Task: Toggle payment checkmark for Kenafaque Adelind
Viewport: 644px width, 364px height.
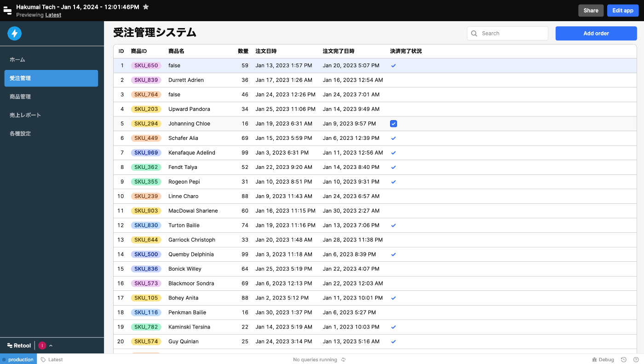Action: tap(393, 152)
